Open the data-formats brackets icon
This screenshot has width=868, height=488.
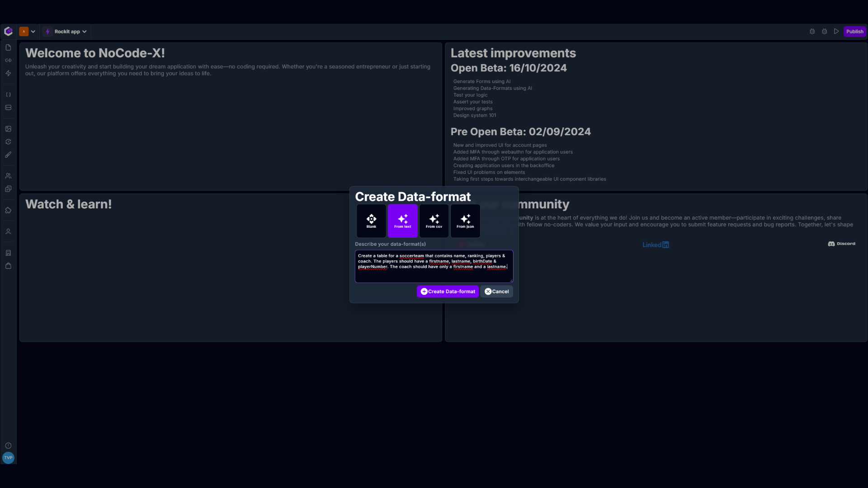tap(8, 94)
